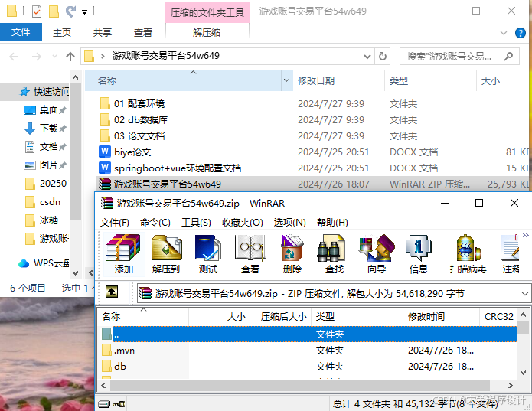Click the Explorer help question mark icon
Viewport: 532px width, 411px height.
click(520, 33)
